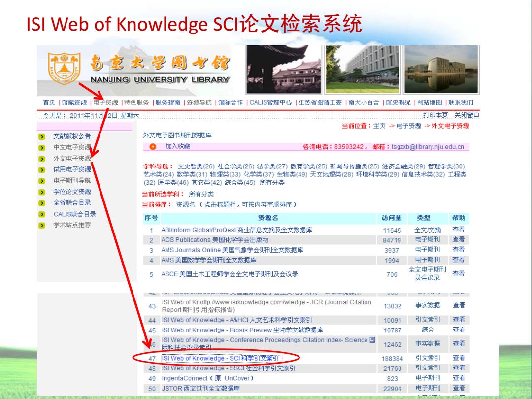This screenshot has width=532, height=399.
Task: Click the traditional pavilion banner photo
Action: [284, 69]
